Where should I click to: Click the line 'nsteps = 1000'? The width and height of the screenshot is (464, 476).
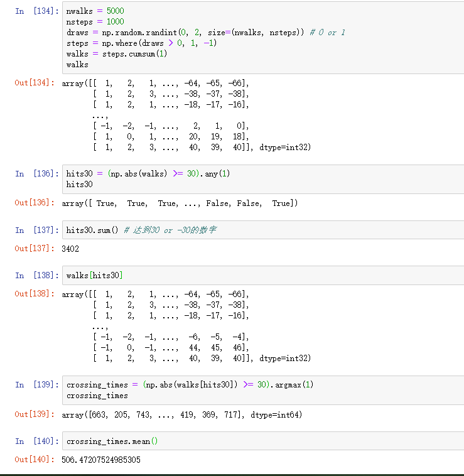[95, 21]
